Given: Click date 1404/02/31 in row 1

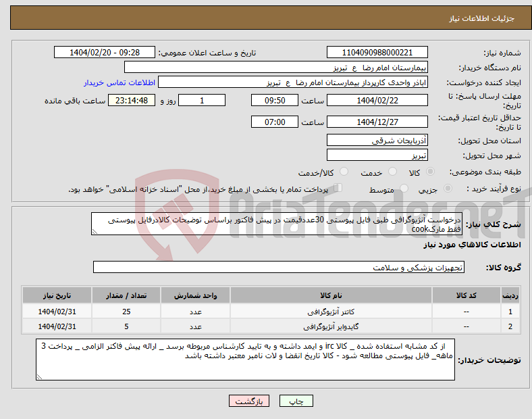Looking at the screenshot, I should pyautogui.click(x=57, y=312).
